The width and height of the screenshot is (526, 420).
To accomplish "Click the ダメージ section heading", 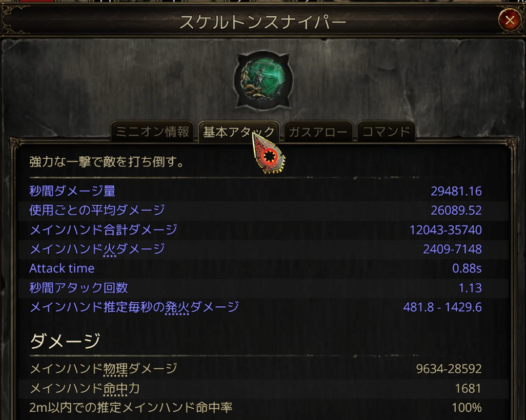I will coord(65,341).
